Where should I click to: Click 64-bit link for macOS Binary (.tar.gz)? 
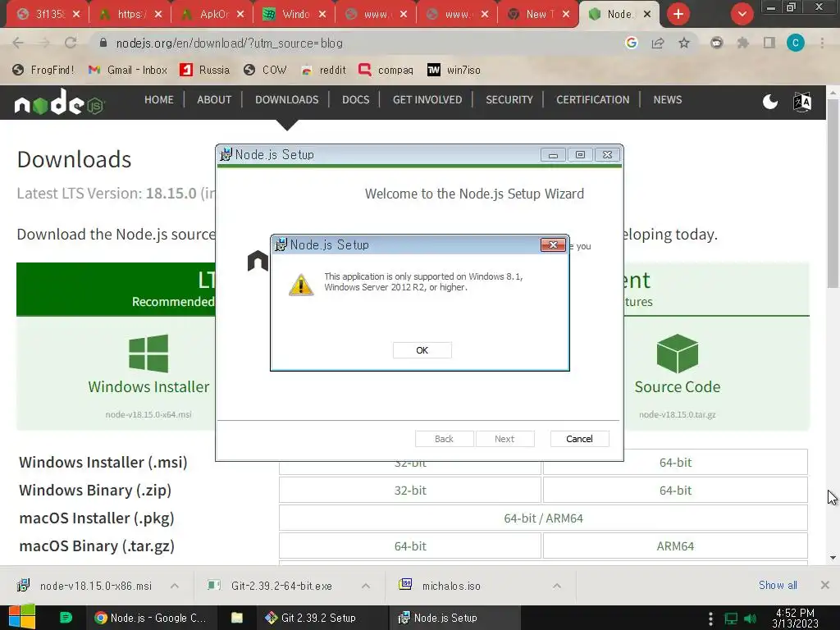point(410,546)
